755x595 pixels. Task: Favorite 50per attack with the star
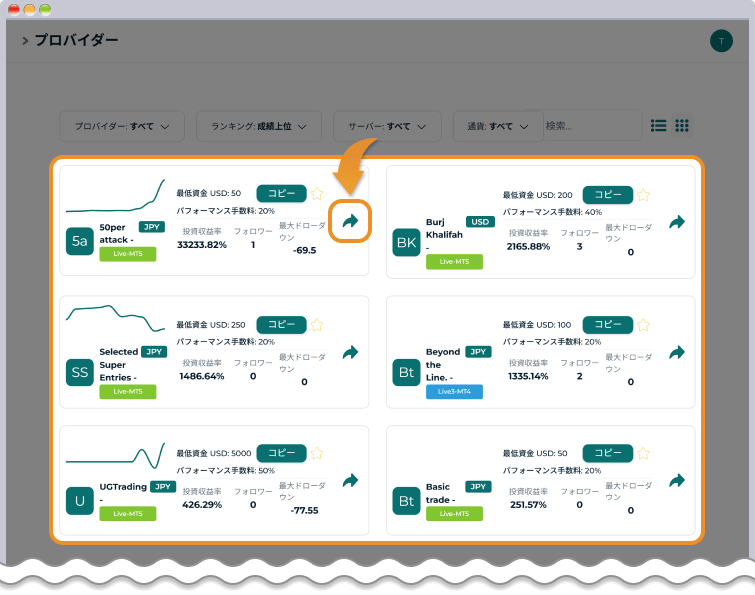pyautogui.click(x=317, y=194)
